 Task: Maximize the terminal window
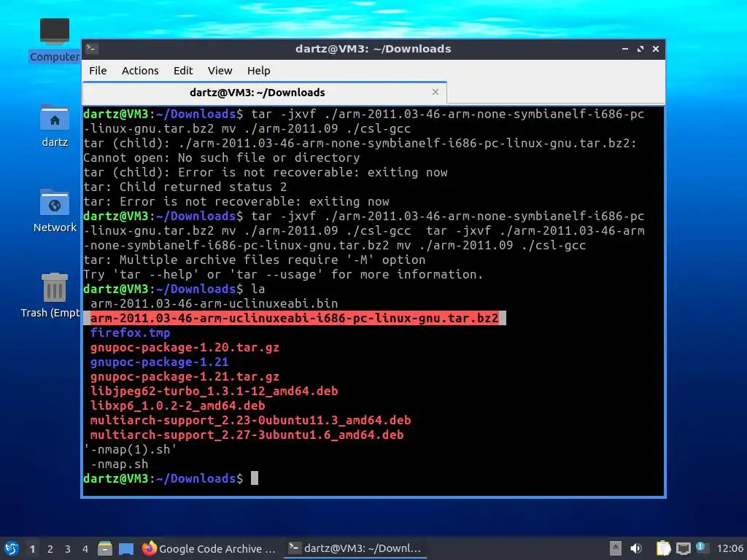[x=640, y=49]
